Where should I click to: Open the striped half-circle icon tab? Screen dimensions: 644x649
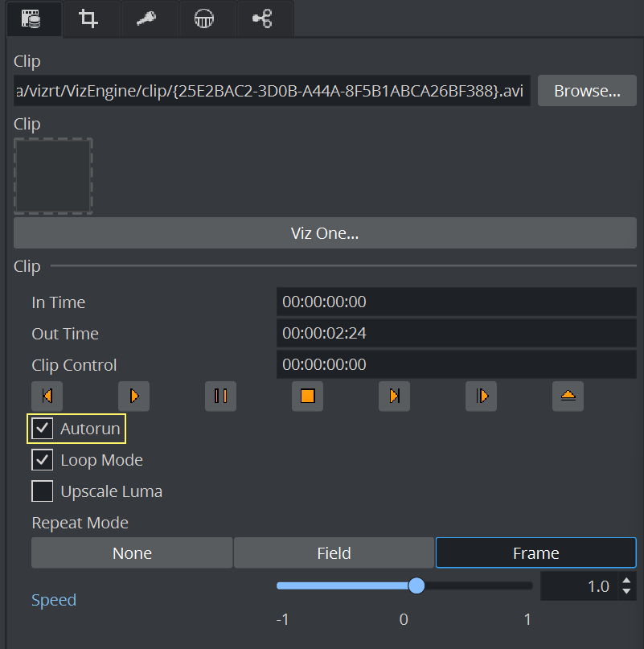pos(205,18)
